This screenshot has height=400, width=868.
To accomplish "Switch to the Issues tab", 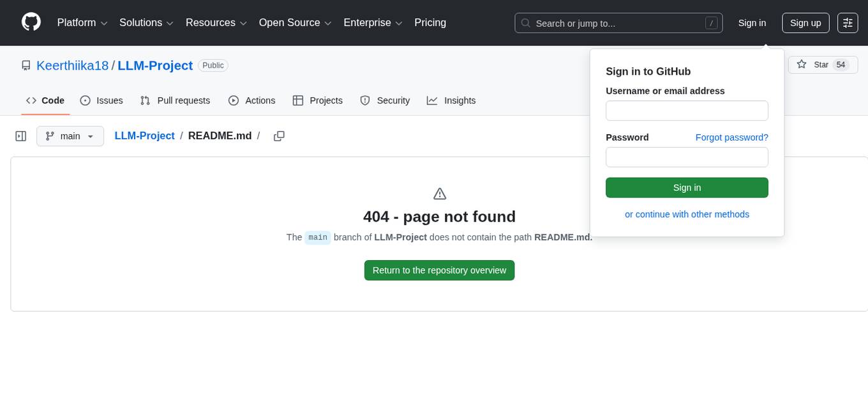I will (x=101, y=100).
